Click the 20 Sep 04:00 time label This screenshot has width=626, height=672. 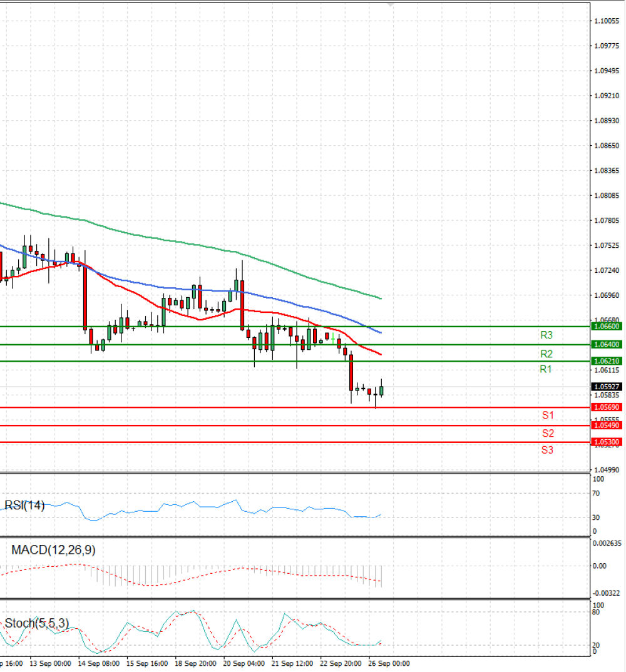point(244,663)
